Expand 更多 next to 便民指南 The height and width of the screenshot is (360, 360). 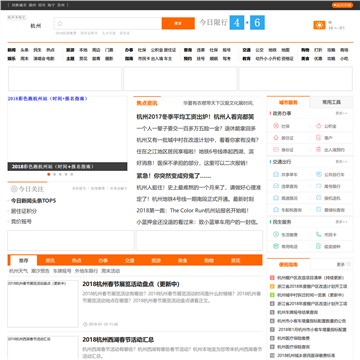coord(343,264)
